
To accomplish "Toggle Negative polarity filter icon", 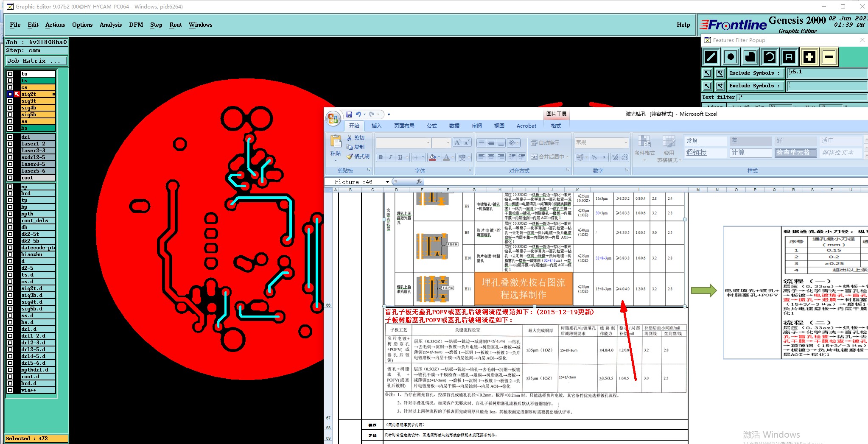I will (829, 56).
